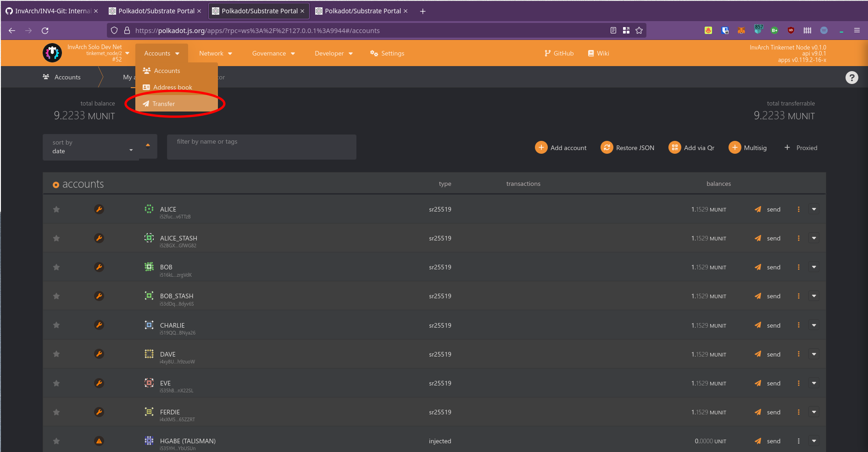The image size is (868, 452).
Task: Focus the filter by name or tags field
Action: click(262, 147)
